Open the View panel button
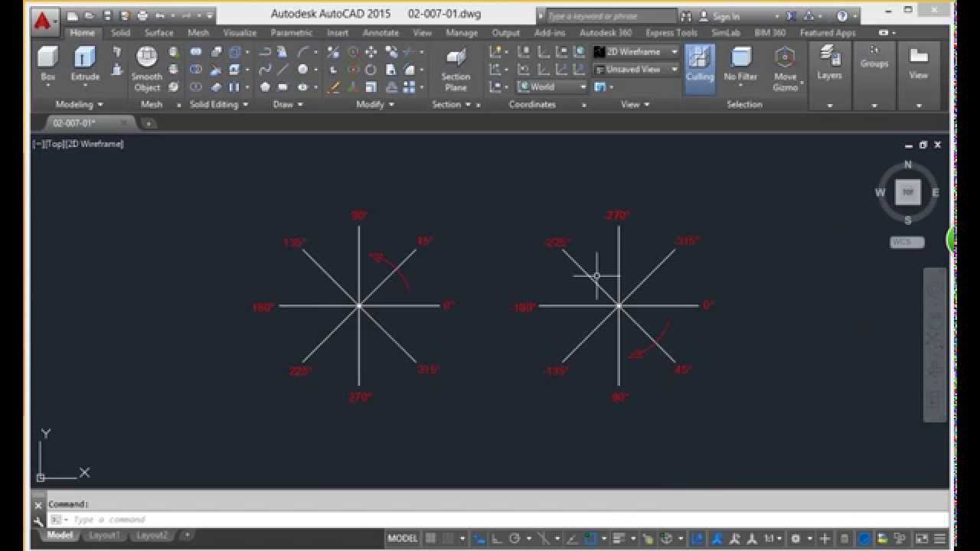This screenshot has width=980, height=551. (919, 64)
